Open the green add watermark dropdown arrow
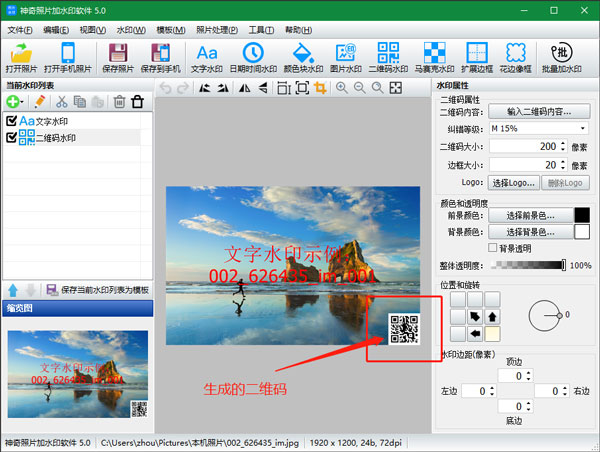600x452 pixels. tap(24, 102)
